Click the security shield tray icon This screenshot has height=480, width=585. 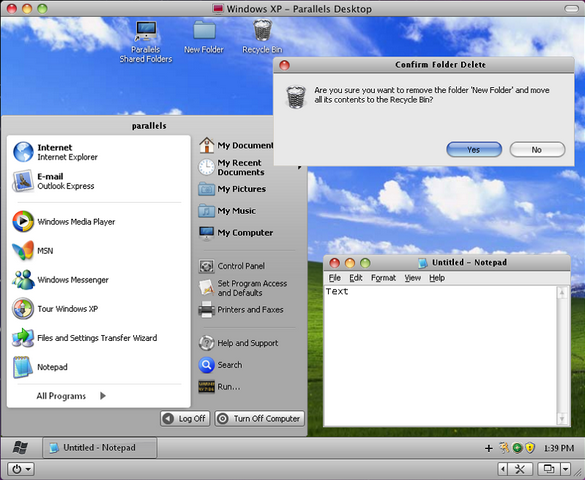[530, 448]
